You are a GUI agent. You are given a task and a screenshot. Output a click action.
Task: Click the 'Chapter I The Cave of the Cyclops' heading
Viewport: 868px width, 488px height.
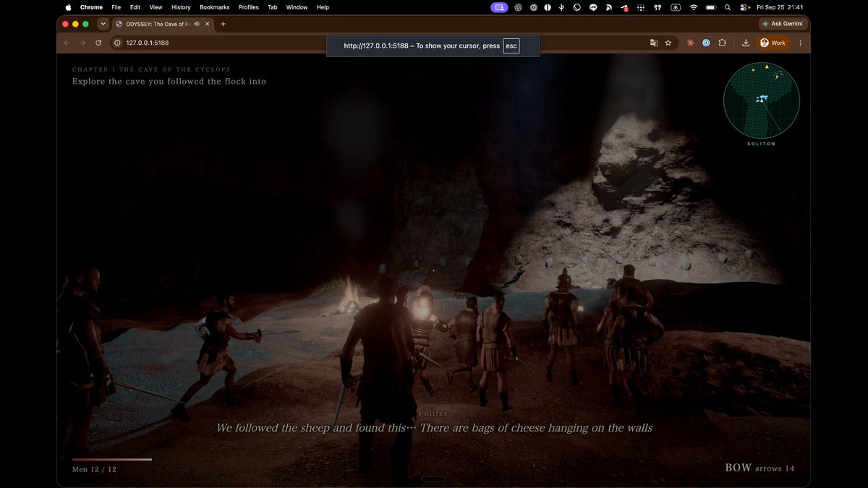pyautogui.click(x=151, y=69)
